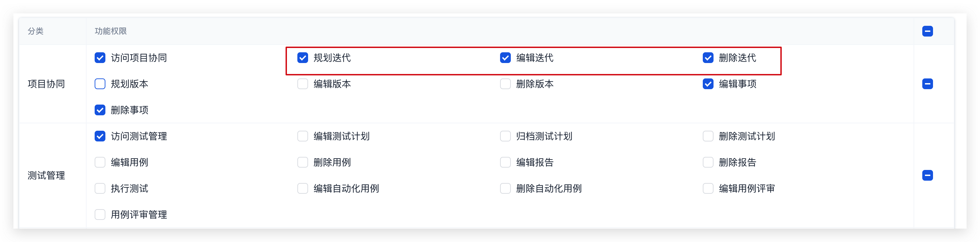The width and height of the screenshot is (980, 242).
Task: Toggle the 项目协同 row select-all checkbox
Action: coord(927,83)
